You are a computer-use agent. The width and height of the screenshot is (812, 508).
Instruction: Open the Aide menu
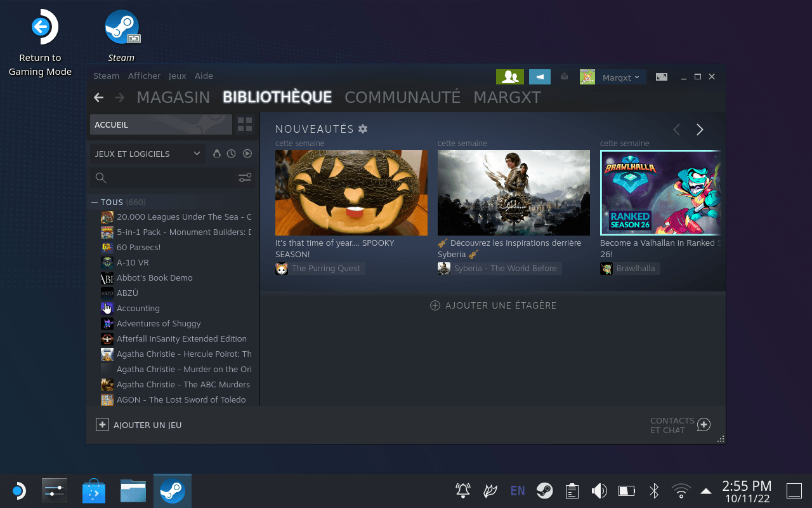coord(204,76)
